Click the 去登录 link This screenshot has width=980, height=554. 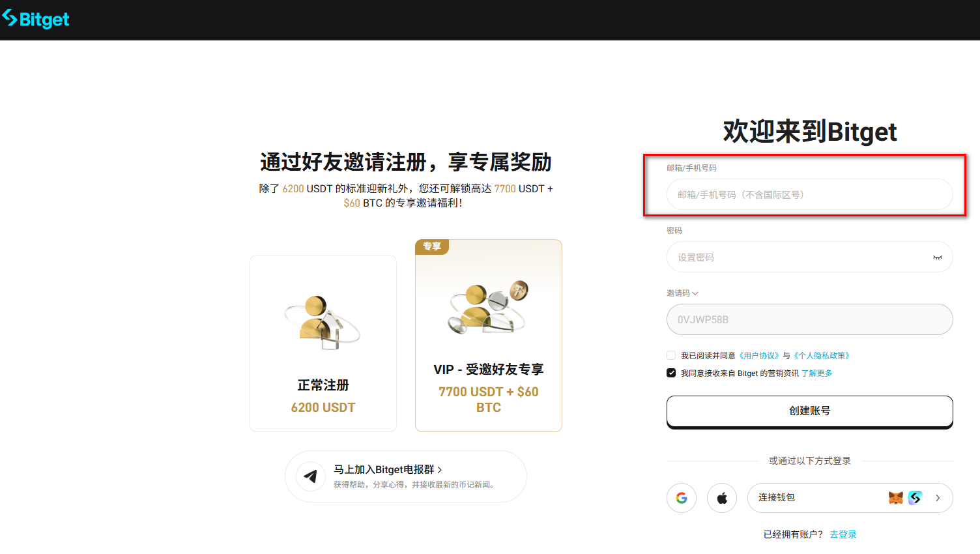point(843,534)
